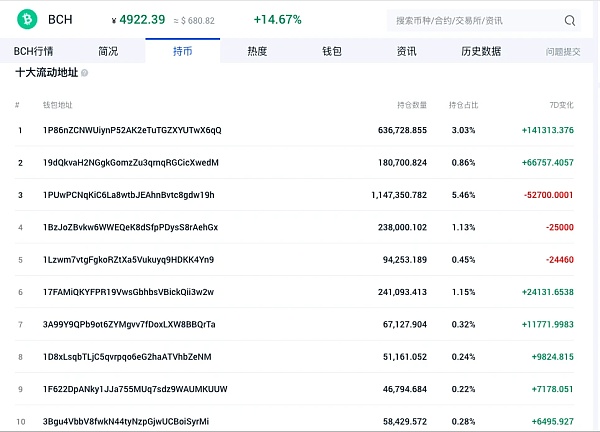Click the ≈$680.82 USD price
The width and height of the screenshot is (600, 432).
(194, 21)
